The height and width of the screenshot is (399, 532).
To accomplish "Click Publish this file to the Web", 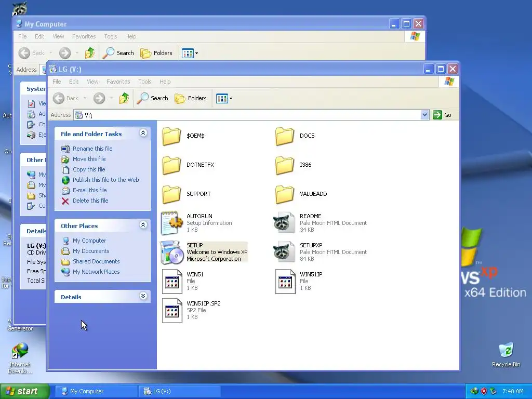I will (105, 180).
